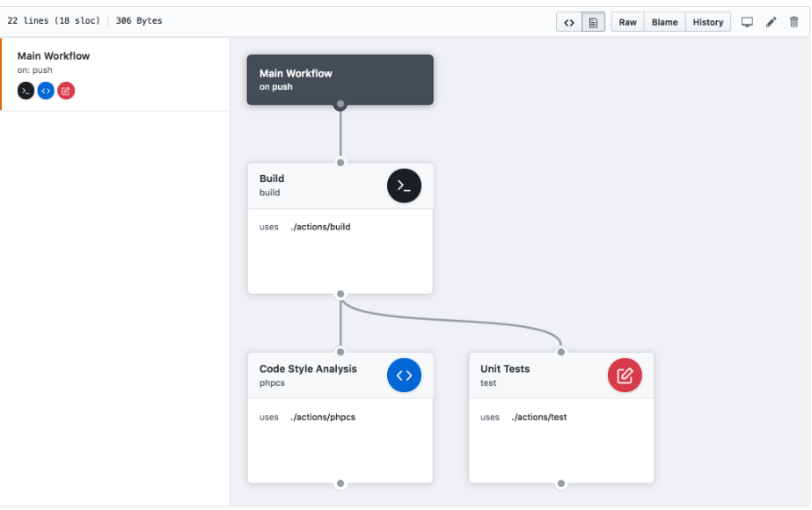Click the connector dot below the Build card

tap(340, 294)
